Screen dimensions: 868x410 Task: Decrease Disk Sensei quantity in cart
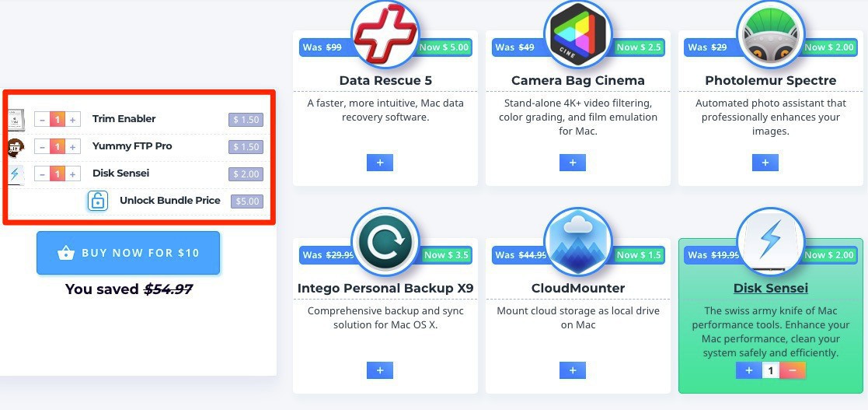pyautogui.click(x=42, y=174)
